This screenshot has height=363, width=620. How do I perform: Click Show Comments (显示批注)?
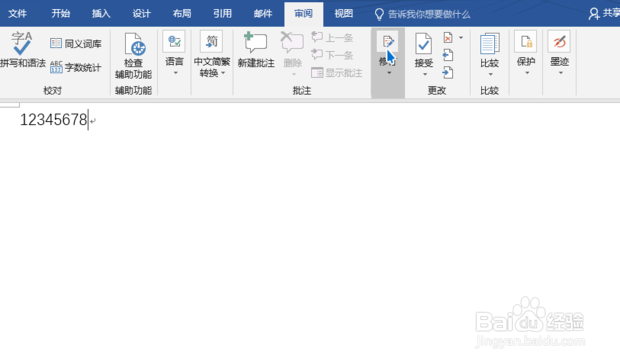337,73
